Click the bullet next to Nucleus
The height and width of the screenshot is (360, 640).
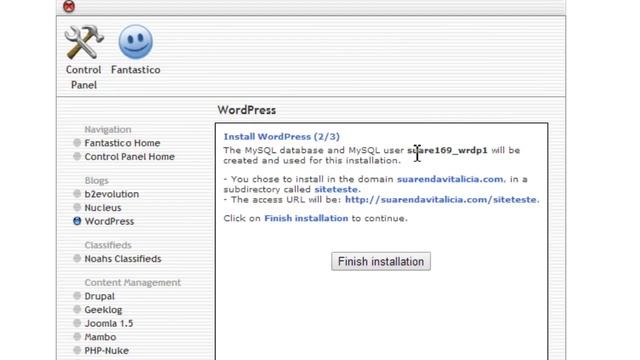(x=77, y=207)
